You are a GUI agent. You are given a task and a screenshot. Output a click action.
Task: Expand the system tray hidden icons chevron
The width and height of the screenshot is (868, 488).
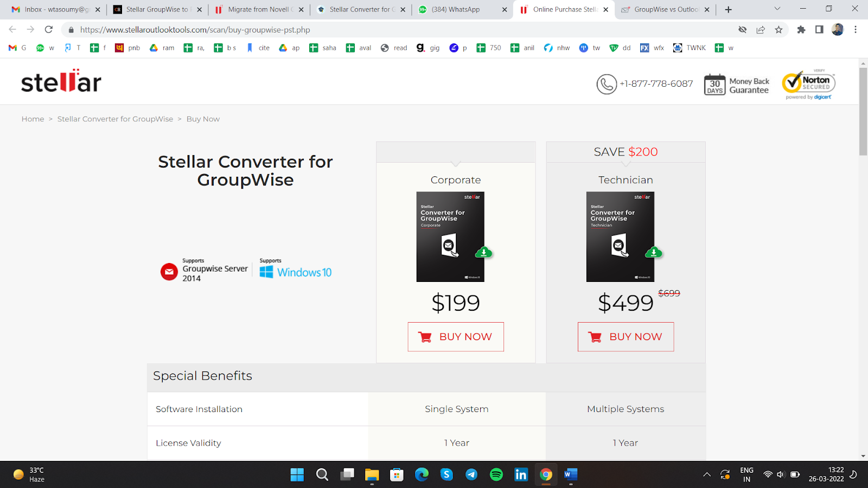coord(707,475)
